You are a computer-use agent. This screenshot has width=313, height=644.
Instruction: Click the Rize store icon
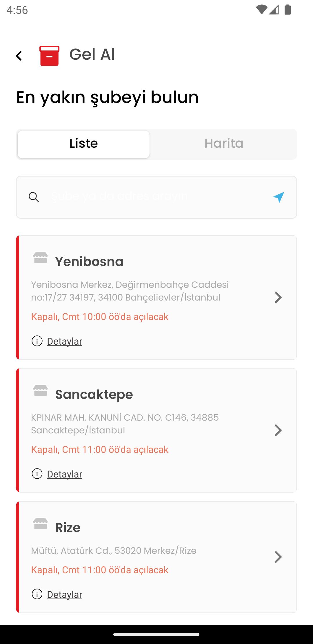point(40,524)
